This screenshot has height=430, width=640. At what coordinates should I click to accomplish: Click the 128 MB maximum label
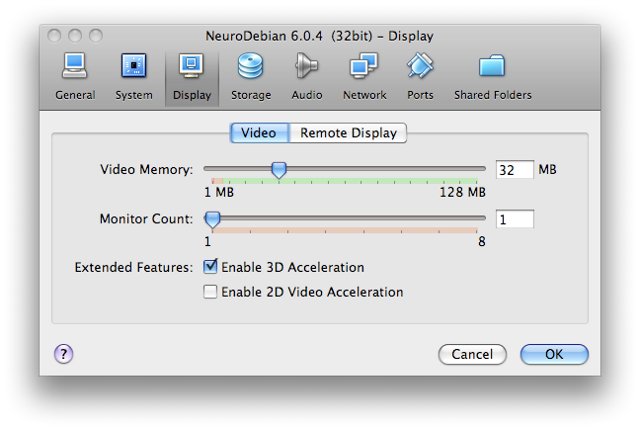click(462, 192)
